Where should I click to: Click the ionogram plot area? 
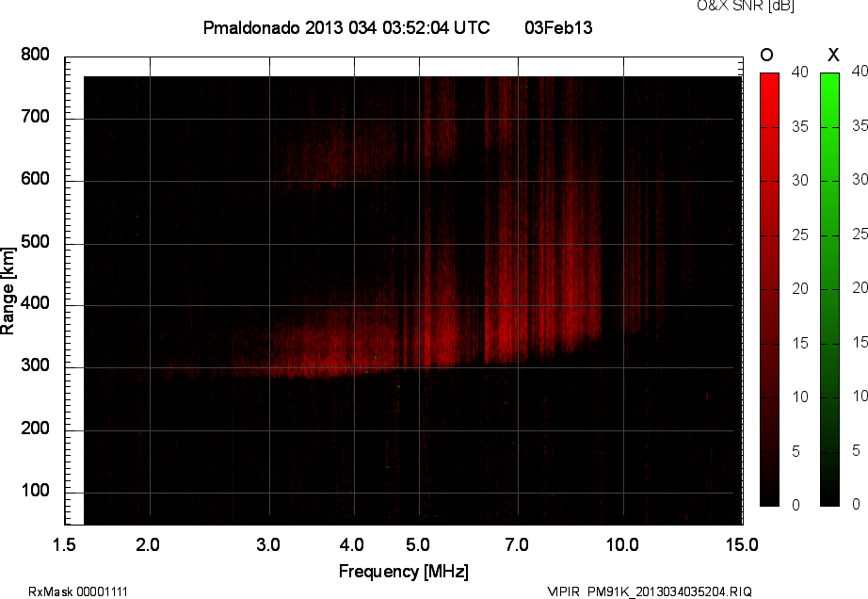tap(404, 291)
